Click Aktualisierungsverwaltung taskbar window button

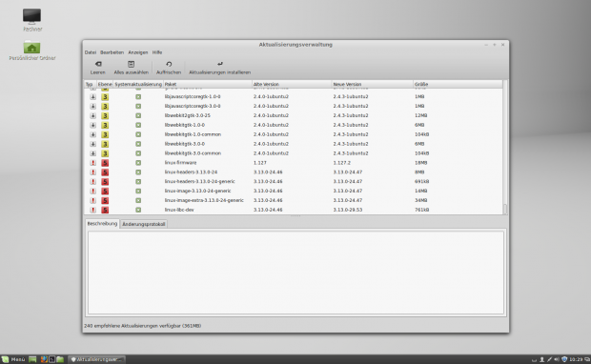(x=96, y=359)
